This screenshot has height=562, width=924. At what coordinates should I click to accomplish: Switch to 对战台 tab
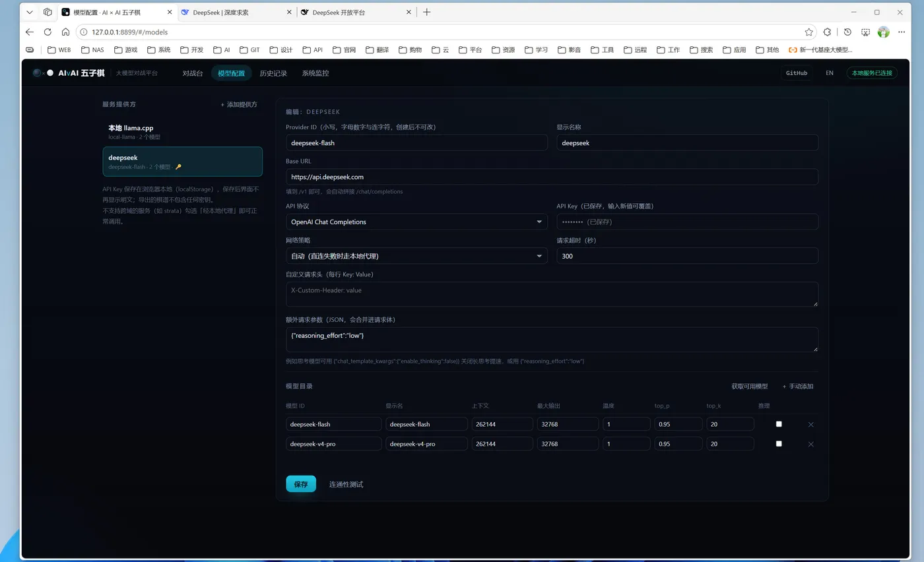(x=193, y=73)
